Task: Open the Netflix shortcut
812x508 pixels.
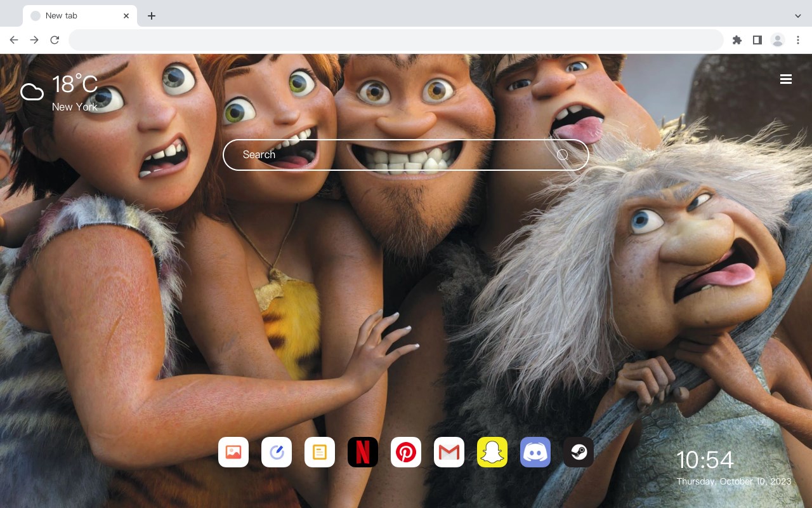Action: tap(363, 452)
